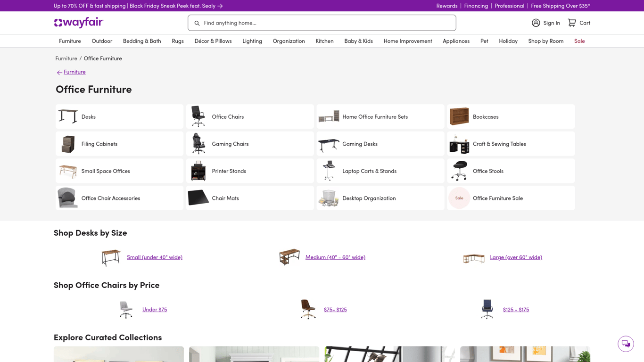
Task: Open the pink Sale badge icon
Action: [459, 198]
